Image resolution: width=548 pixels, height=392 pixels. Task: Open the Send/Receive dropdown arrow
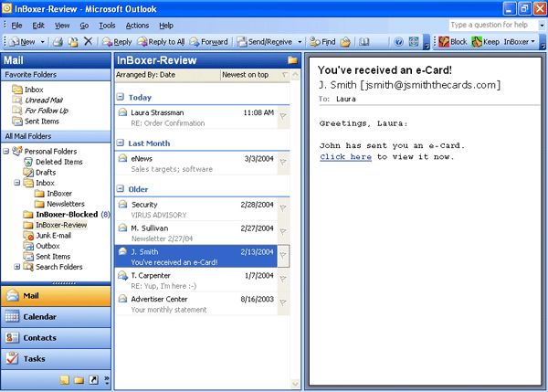300,42
